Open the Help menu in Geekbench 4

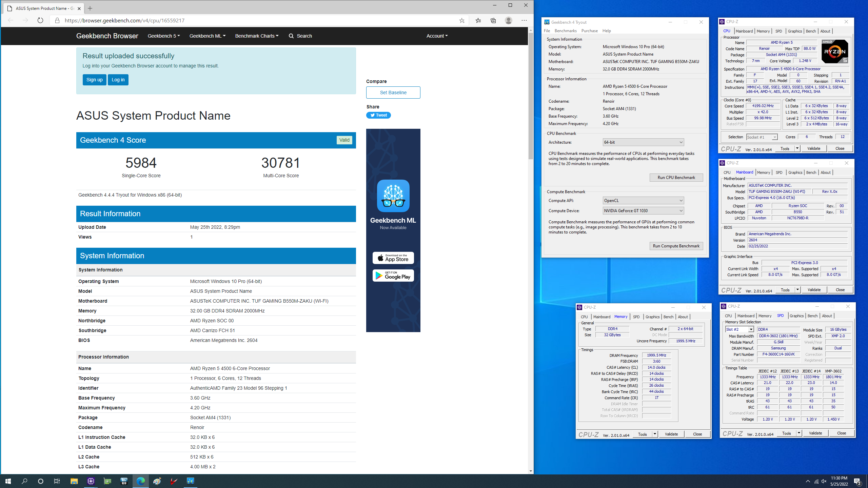[x=607, y=31]
